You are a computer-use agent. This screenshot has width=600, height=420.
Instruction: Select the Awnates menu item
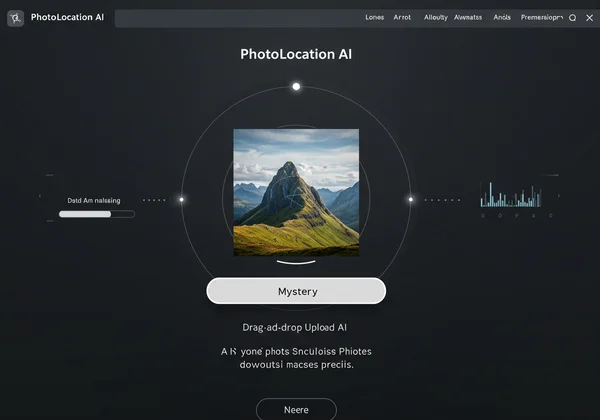click(468, 17)
